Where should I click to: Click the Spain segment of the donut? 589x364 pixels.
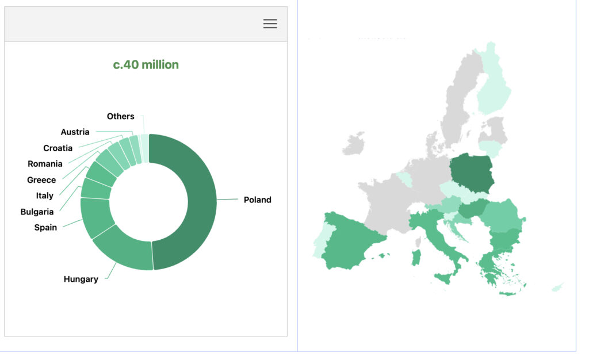coord(95,217)
